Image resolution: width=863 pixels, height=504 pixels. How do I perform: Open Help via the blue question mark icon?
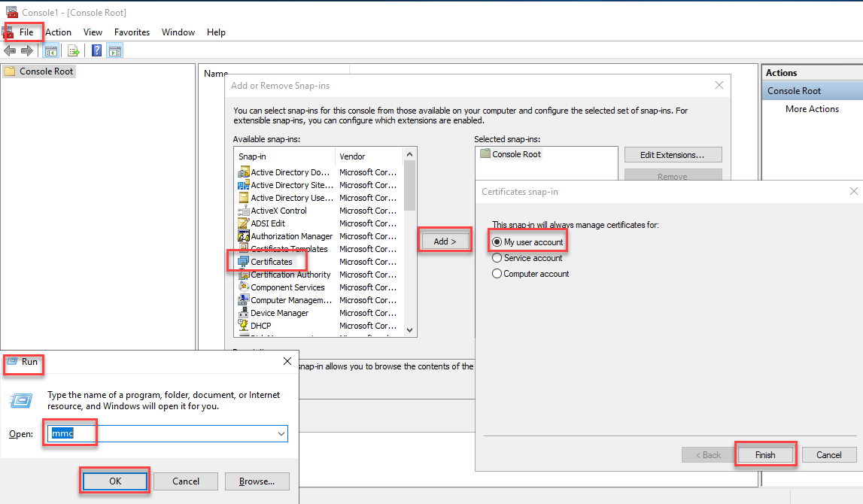click(x=97, y=51)
